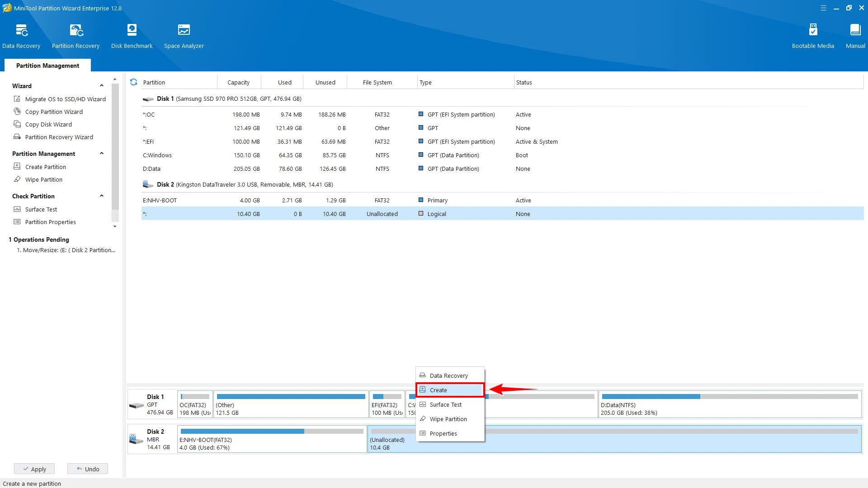Click the Disk 1 Samsung SSD header row
The image size is (868, 488).
coord(502,99)
